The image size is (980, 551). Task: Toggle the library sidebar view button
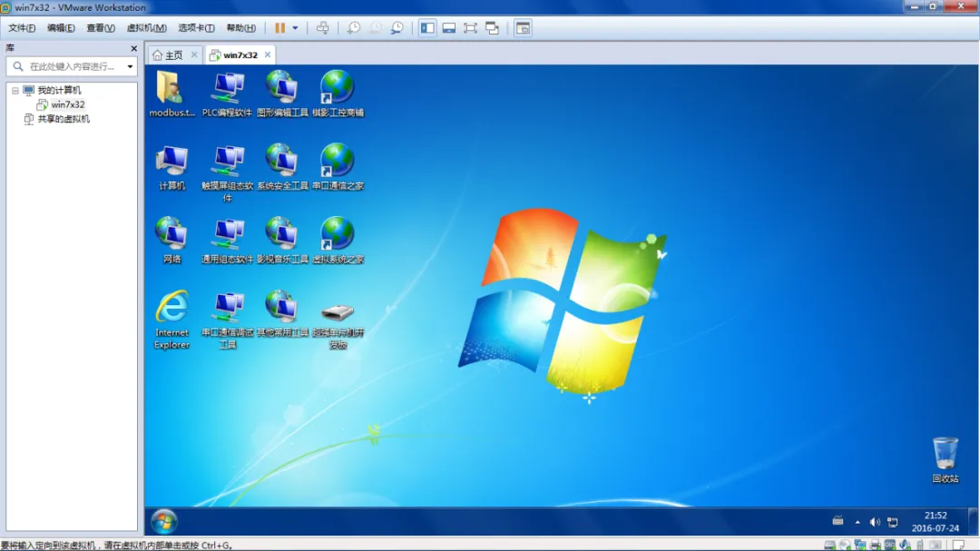427,28
